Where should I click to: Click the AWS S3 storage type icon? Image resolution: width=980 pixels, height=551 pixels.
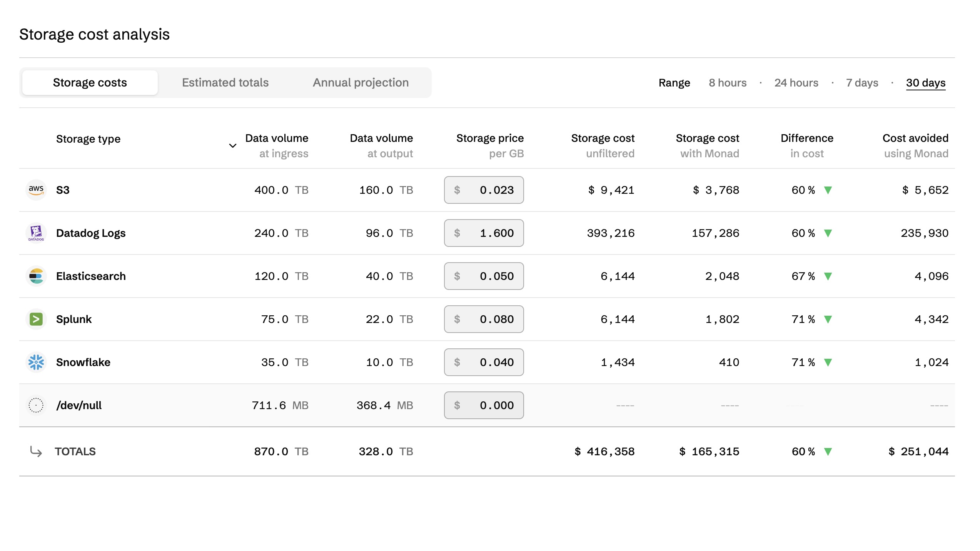(36, 190)
